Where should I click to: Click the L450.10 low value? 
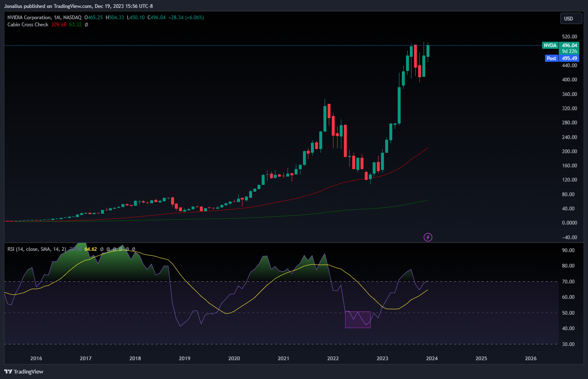tap(136, 18)
